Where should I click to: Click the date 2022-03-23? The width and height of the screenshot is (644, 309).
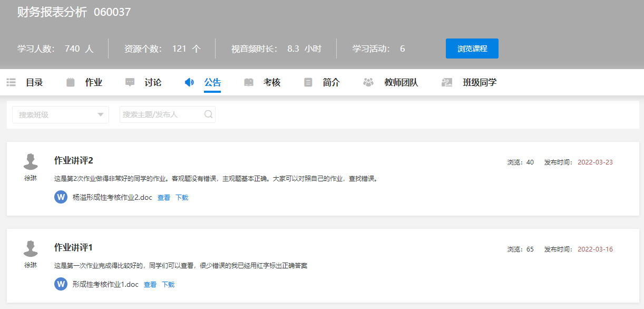[595, 162]
